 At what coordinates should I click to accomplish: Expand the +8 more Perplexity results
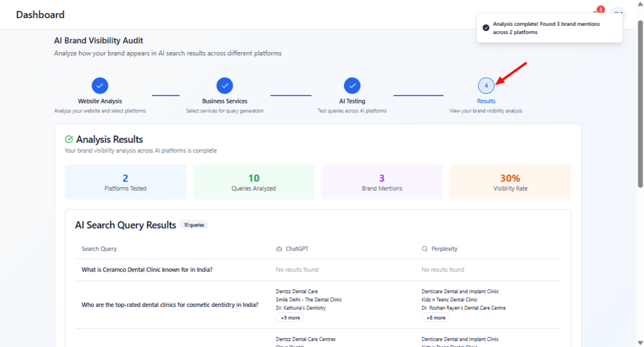click(x=435, y=318)
